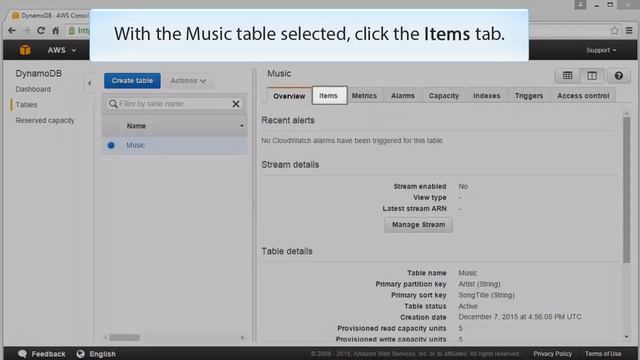Click the table list horizontal scrollbar
This screenshot has height=360, width=640.
tap(124, 338)
